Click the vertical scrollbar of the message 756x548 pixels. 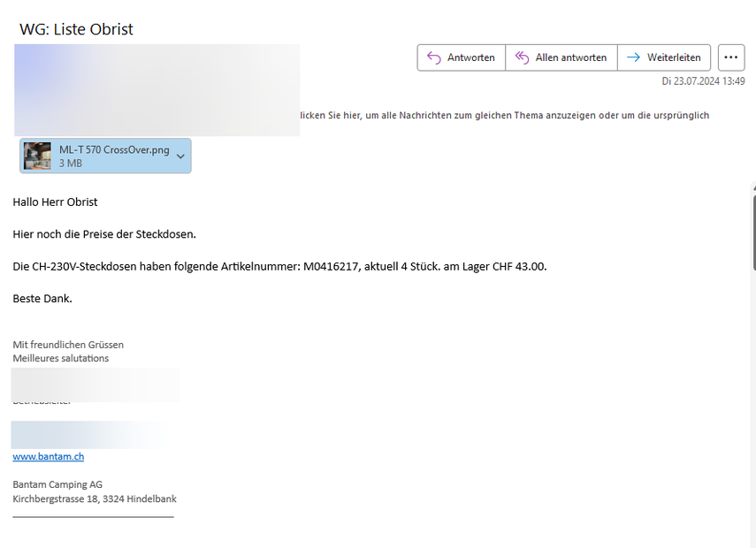752,230
